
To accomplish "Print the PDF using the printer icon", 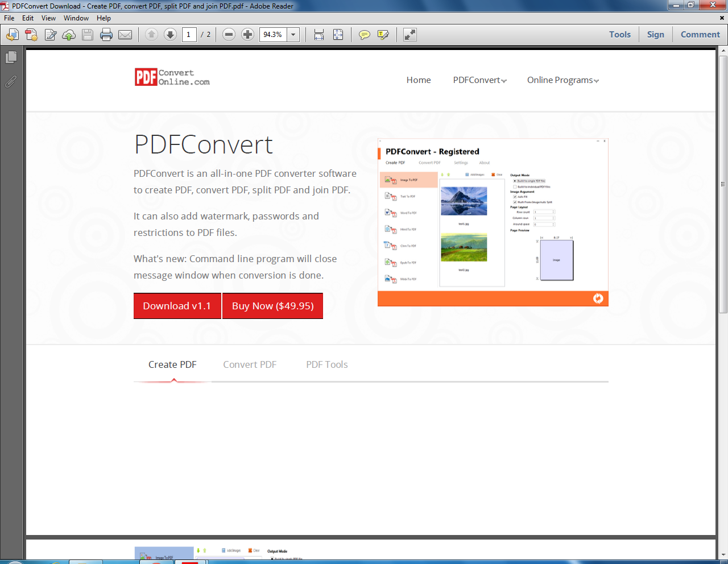I will click(106, 34).
